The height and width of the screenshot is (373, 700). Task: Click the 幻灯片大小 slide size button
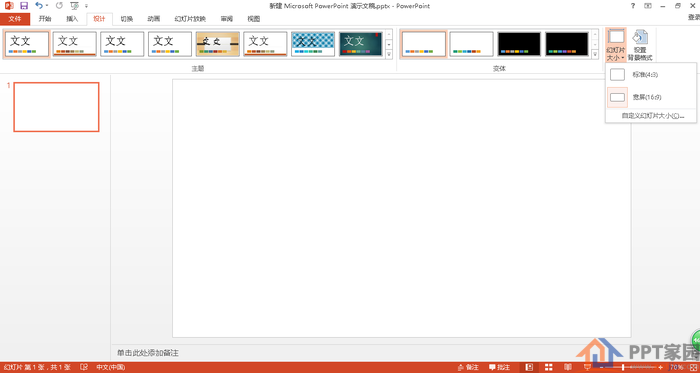pyautogui.click(x=616, y=45)
